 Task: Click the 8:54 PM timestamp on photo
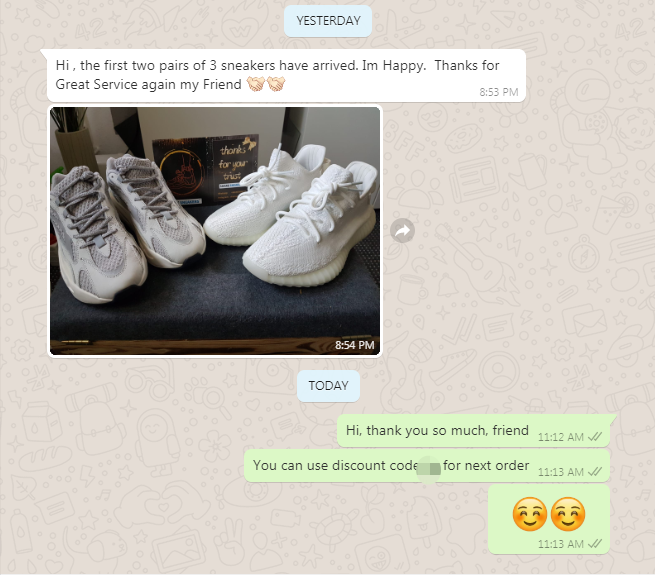click(x=354, y=345)
